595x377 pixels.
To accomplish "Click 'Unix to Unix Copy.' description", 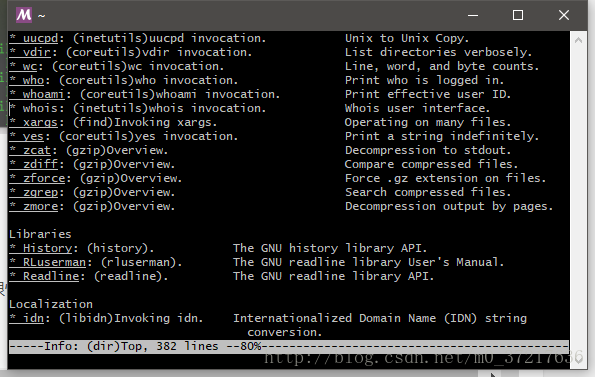I will (407, 38).
